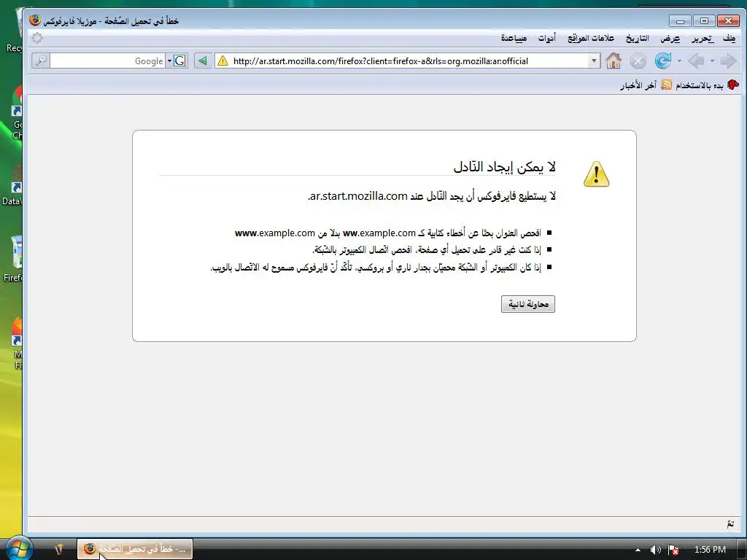
Task: Open the التاريخ menu
Action: 638,38
